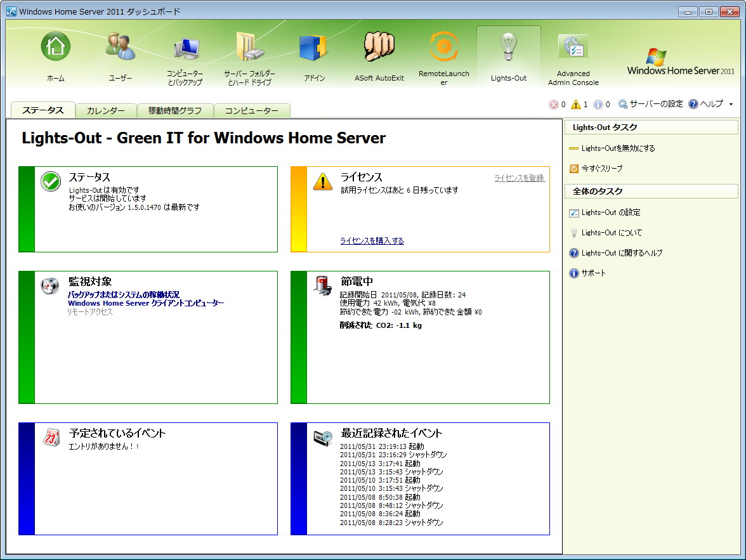This screenshot has height=560, width=746.
Task: Open the Advanced Admin Console icon
Action: [573, 48]
